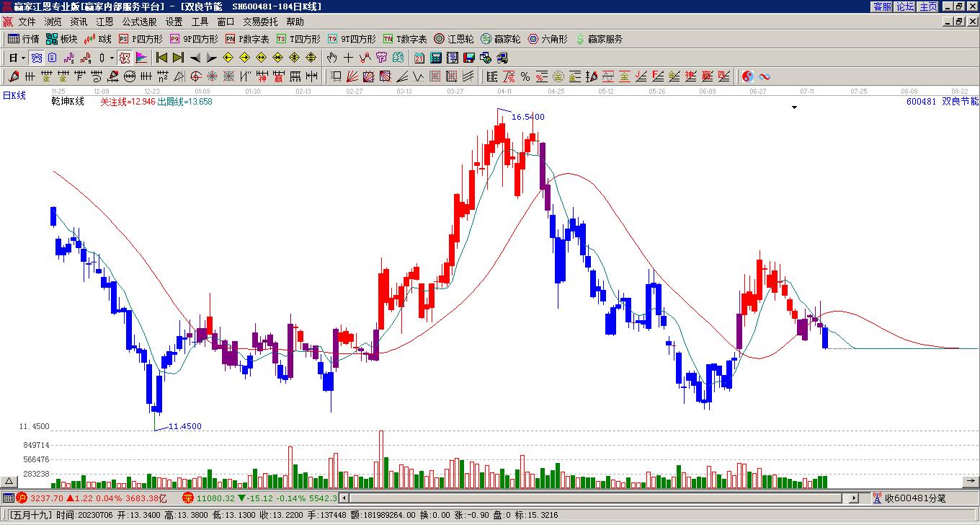Click the colorful flag icon

tap(141, 58)
